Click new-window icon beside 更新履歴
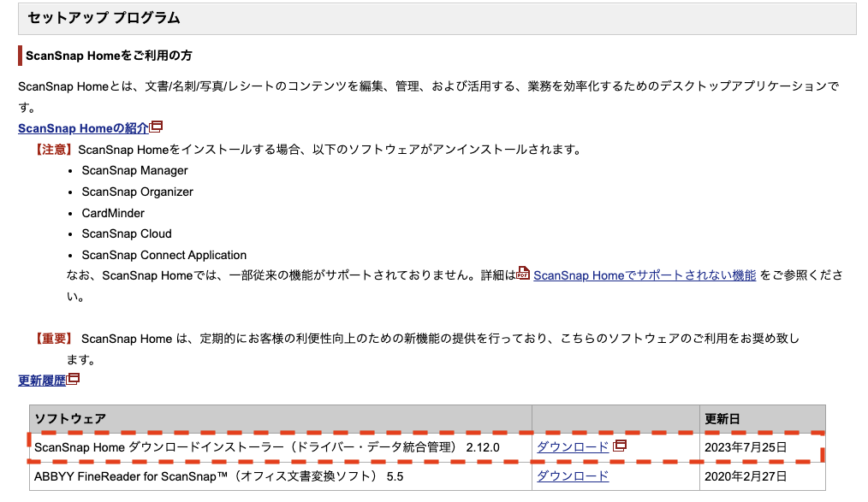 tap(73, 379)
